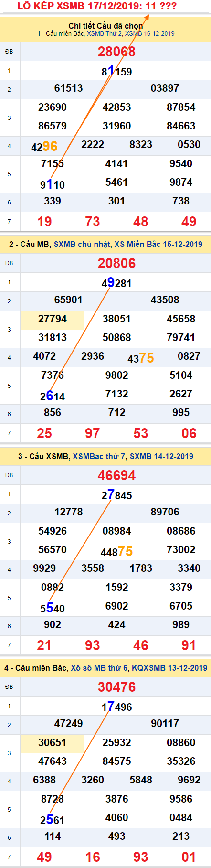Click seventh prize number 16

pyautogui.click(x=93, y=857)
